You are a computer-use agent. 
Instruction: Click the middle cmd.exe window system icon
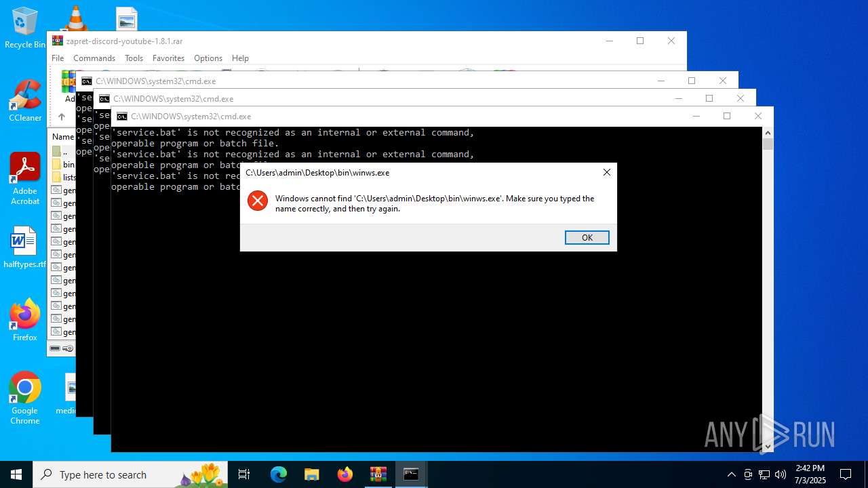point(104,99)
